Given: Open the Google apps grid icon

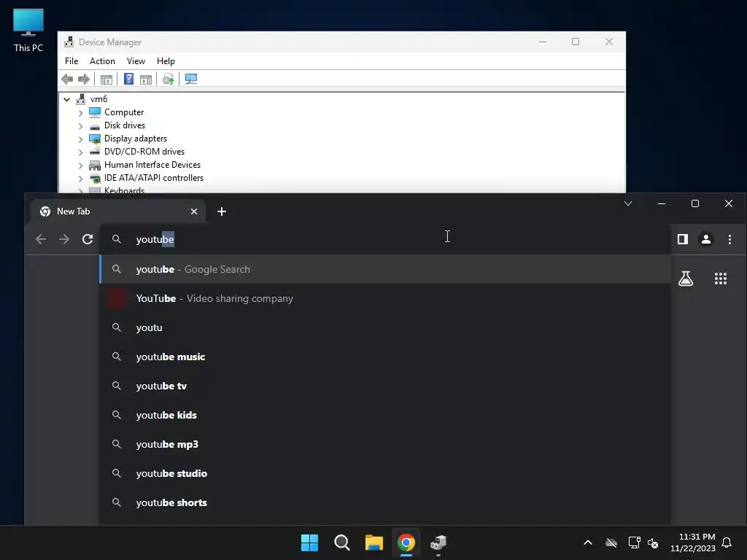Looking at the screenshot, I should pyautogui.click(x=721, y=279).
